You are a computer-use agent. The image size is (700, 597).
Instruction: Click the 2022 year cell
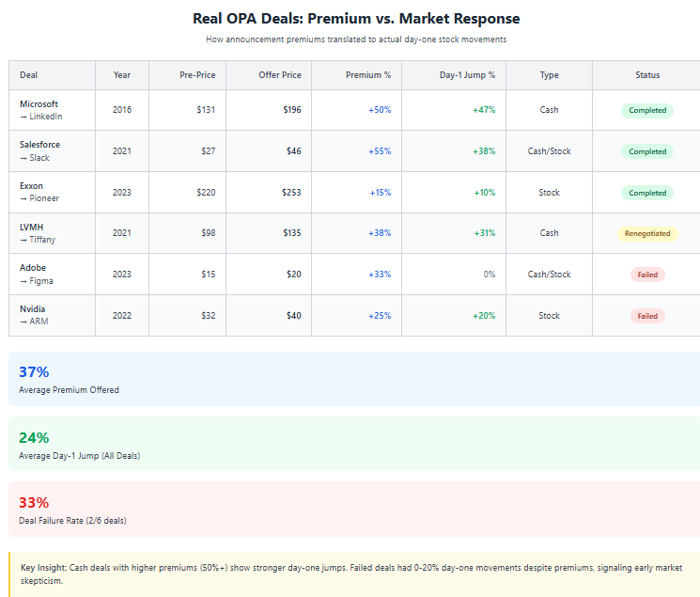pos(122,316)
